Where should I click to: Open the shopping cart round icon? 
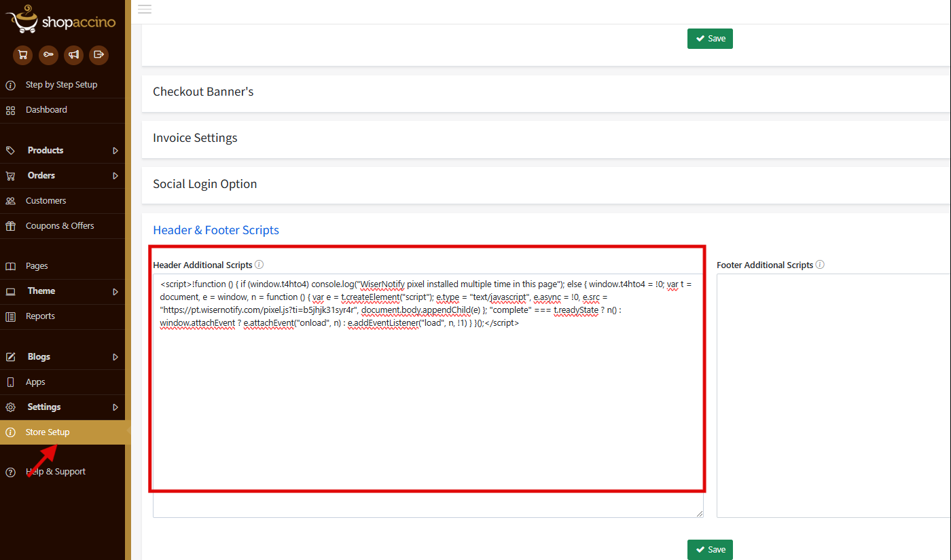[22, 55]
